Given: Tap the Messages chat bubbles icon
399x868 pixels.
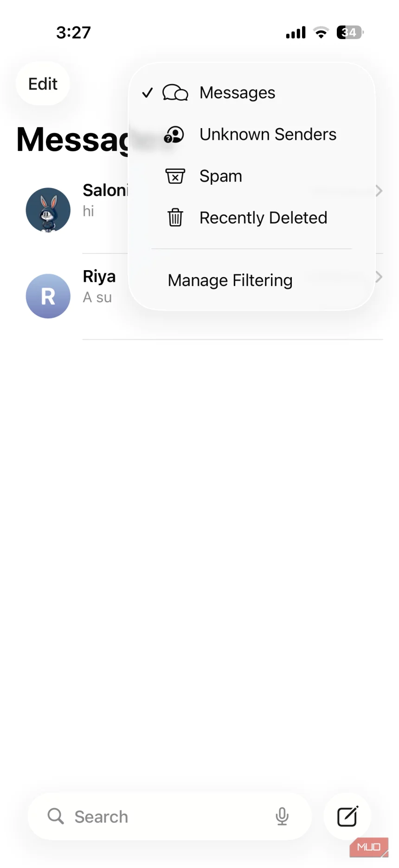Looking at the screenshot, I should point(175,93).
